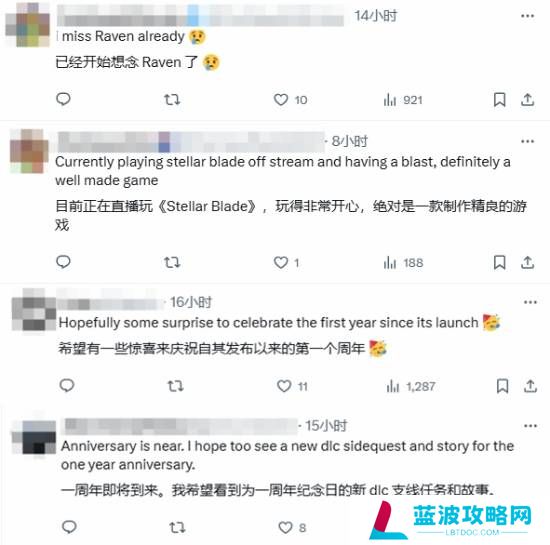The width and height of the screenshot is (550, 545).
Task: View analytics showing 921 views
Action: 403,100
